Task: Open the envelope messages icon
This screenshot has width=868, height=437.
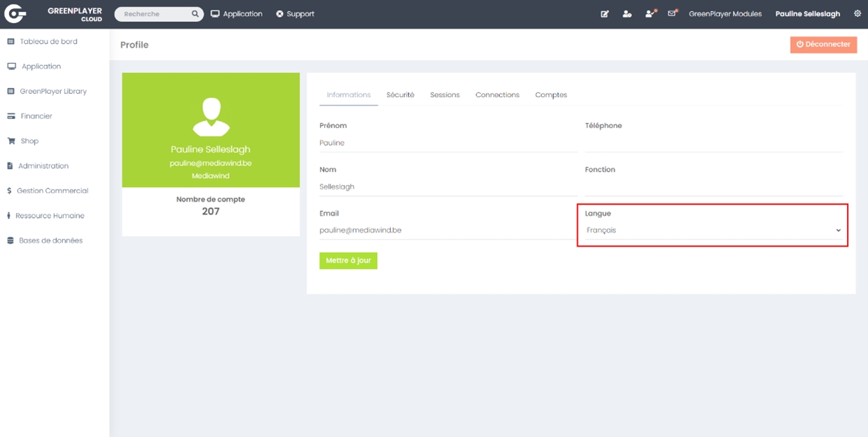Action: [x=672, y=13]
